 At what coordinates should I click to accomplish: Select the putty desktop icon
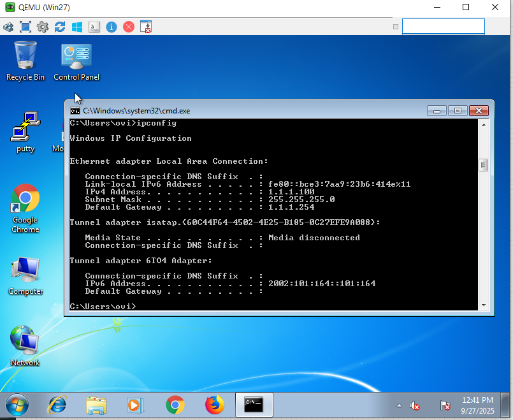[x=25, y=132]
